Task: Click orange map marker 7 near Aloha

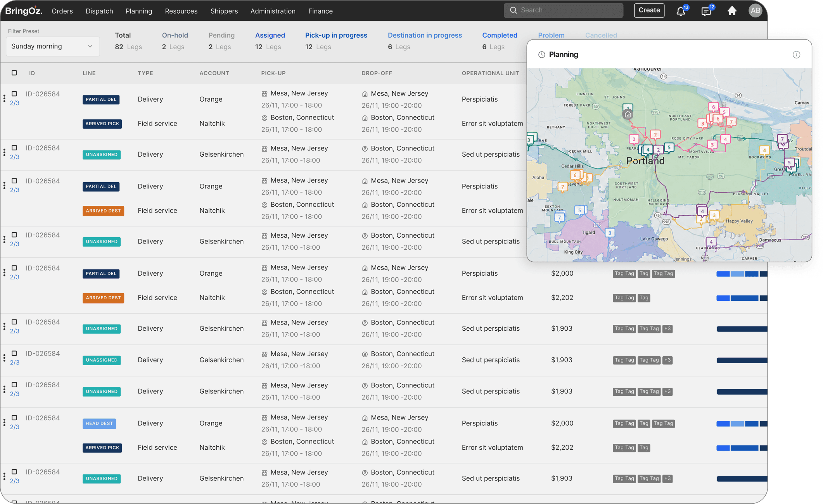Action: tap(563, 187)
